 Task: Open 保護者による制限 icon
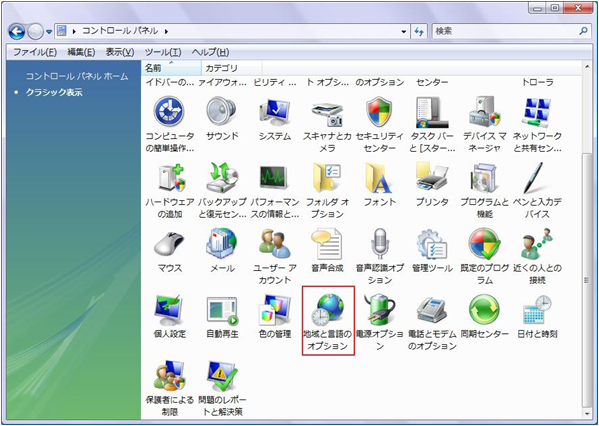click(x=169, y=376)
